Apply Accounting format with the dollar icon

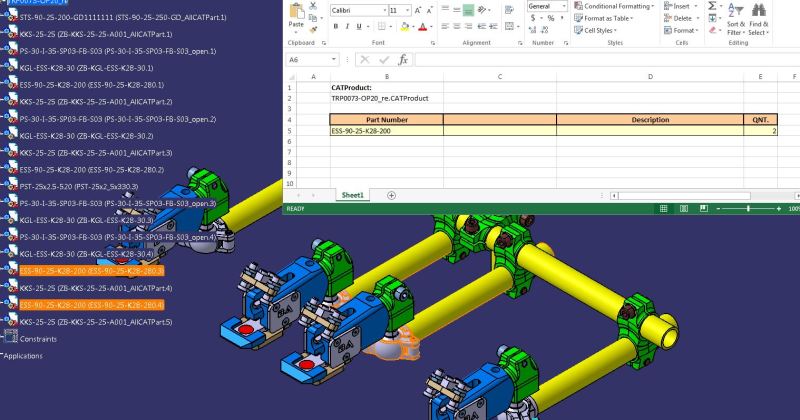pyautogui.click(x=533, y=18)
